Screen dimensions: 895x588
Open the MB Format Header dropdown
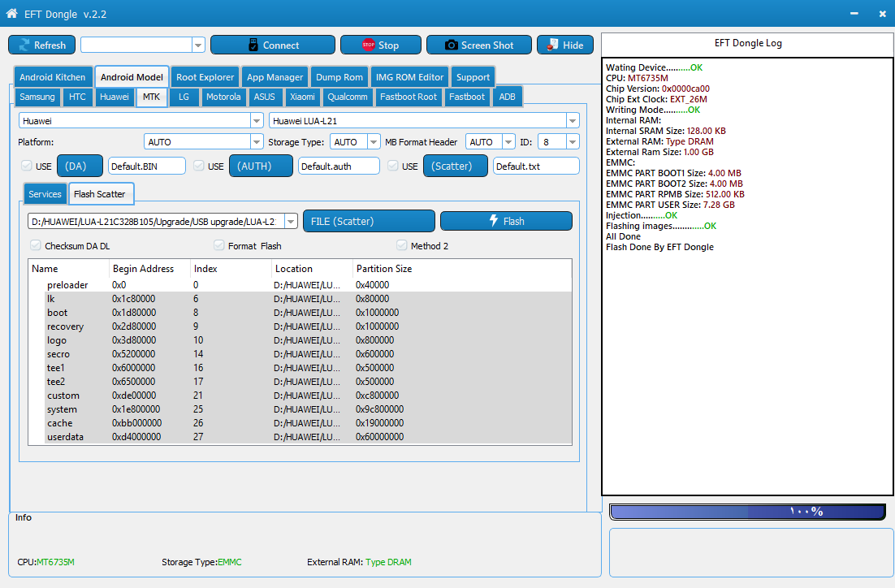click(x=508, y=141)
